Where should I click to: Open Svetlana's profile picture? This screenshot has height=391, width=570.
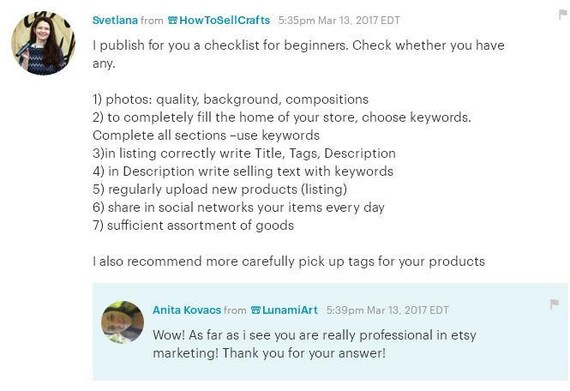click(43, 43)
